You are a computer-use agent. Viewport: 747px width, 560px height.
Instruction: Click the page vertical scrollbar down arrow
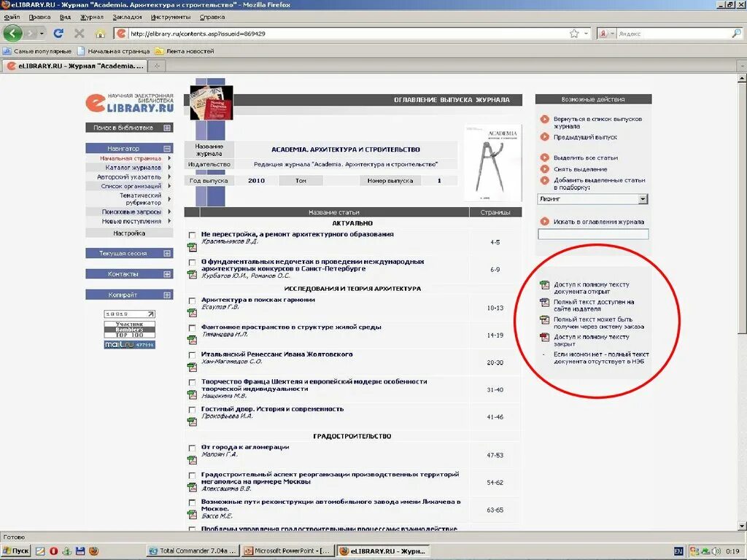pyautogui.click(x=742, y=526)
